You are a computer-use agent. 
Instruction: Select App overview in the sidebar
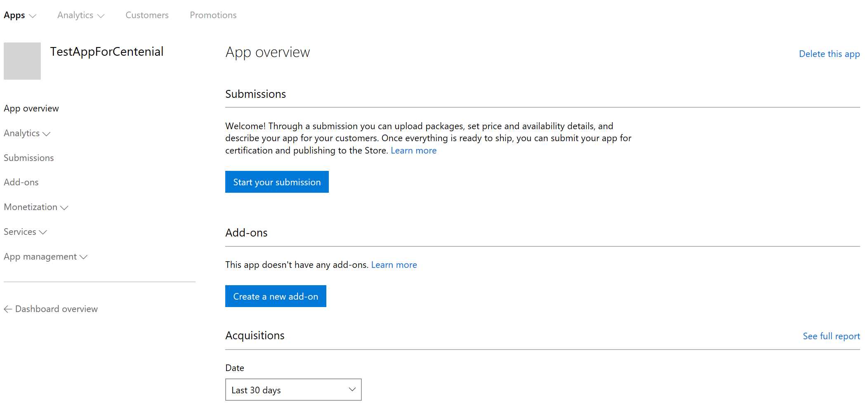[31, 108]
